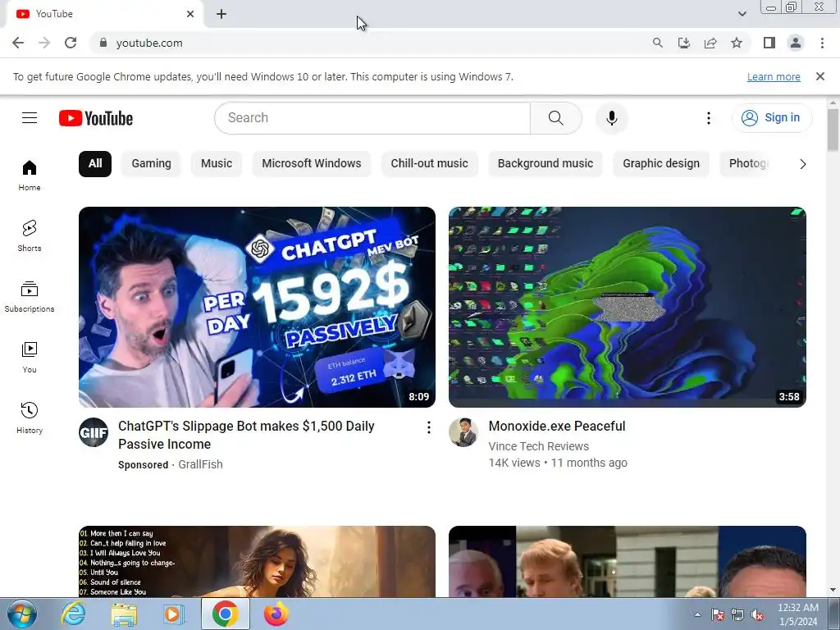Select the Chill-out music filter chip
The height and width of the screenshot is (630, 840).
click(429, 164)
